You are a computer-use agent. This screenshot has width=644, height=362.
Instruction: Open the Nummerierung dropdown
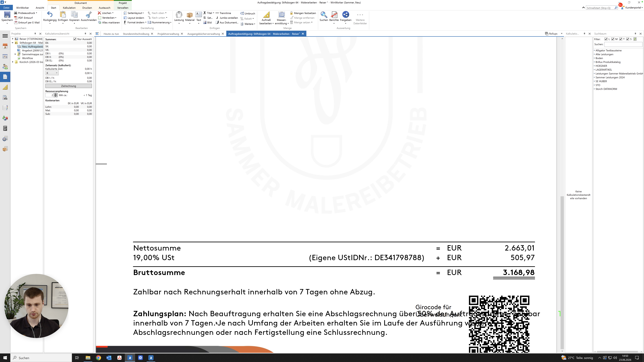pyautogui.click(x=171, y=22)
